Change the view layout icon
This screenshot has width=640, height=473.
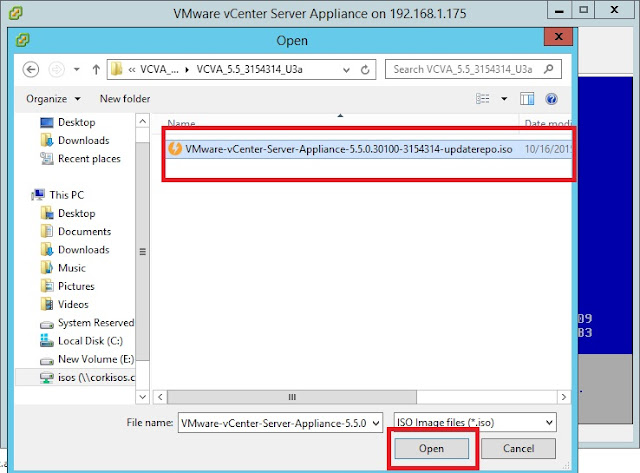[482, 99]
